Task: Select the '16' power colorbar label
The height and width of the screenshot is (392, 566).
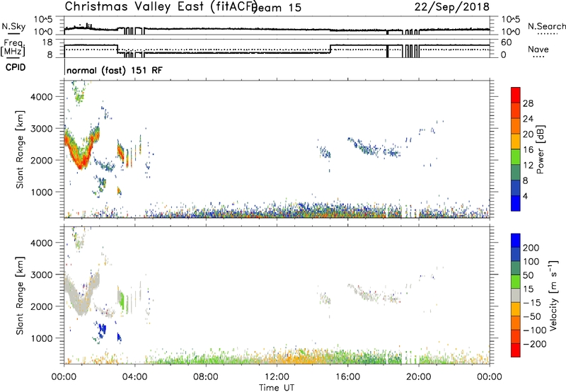Action: click(x=528, y=150)
